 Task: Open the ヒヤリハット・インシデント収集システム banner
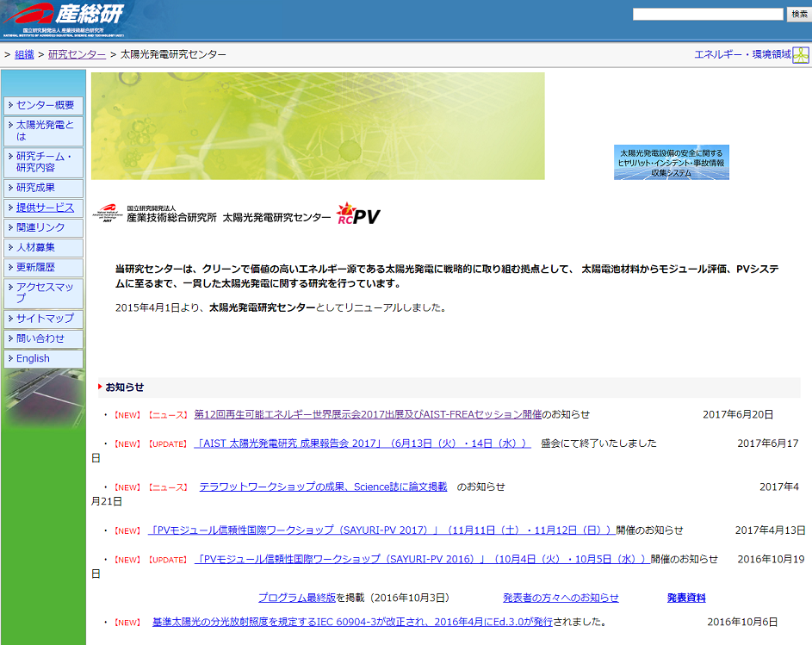click(671, 162)
